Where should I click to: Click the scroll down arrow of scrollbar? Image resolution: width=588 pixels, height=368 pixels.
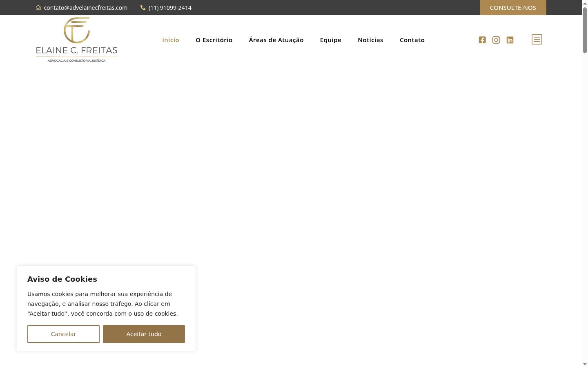click(x=585, y=364)
